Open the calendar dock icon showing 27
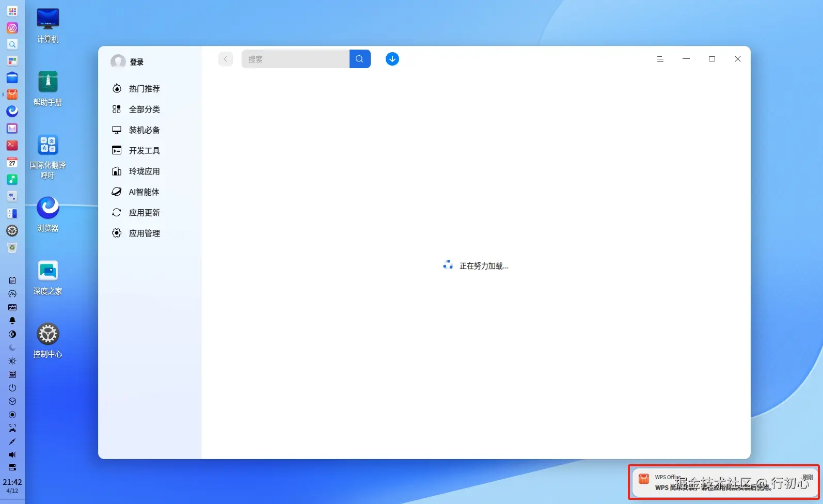Screen dimensions: 823x504 coord(12,162)
